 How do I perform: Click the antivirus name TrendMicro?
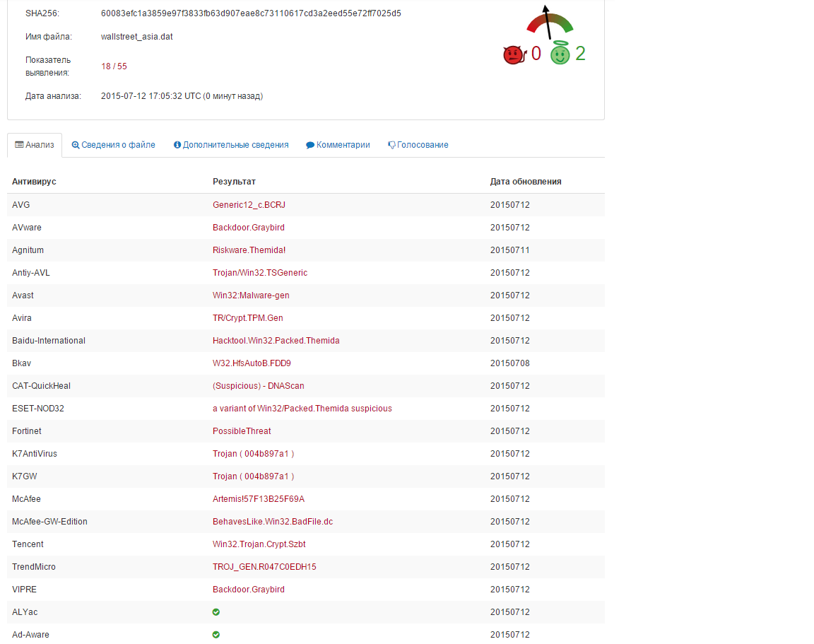[34, 567]
